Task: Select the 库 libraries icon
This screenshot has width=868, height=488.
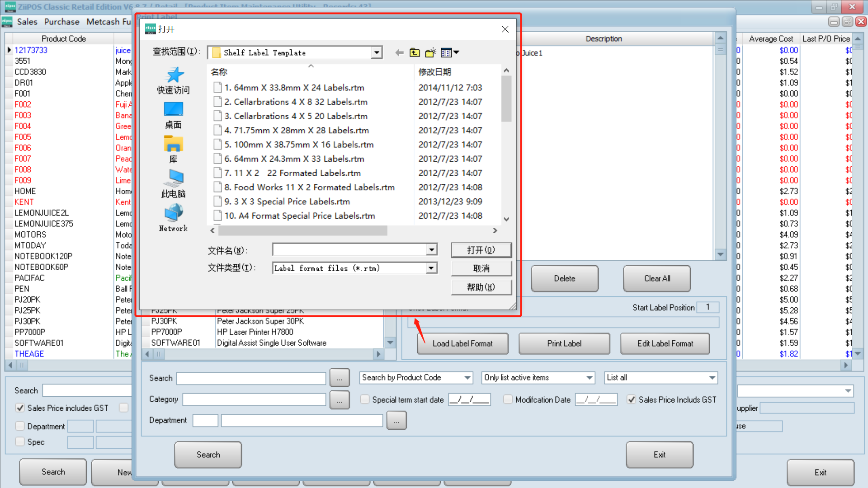Action: 173,149
